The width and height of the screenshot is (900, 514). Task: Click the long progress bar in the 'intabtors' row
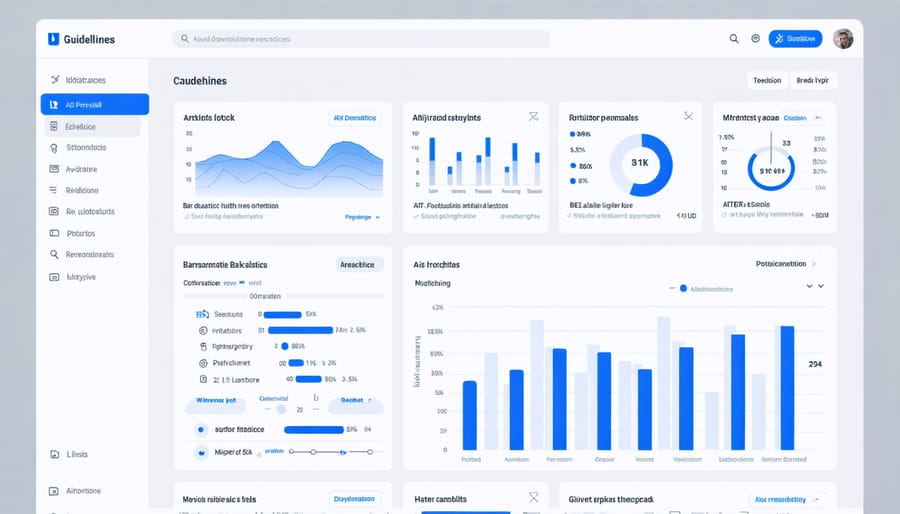pyautogui.click(x=300, y=330)
